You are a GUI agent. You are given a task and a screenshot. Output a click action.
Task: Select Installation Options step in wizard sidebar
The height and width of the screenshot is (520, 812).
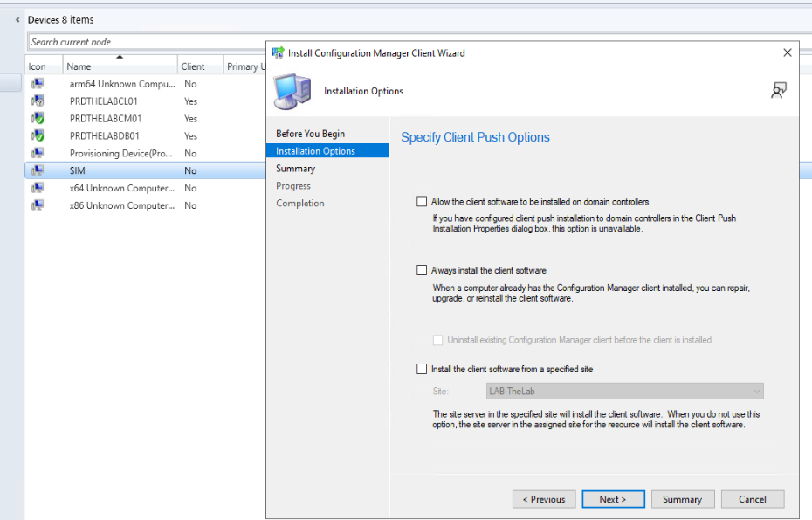(x=327, y=151)
